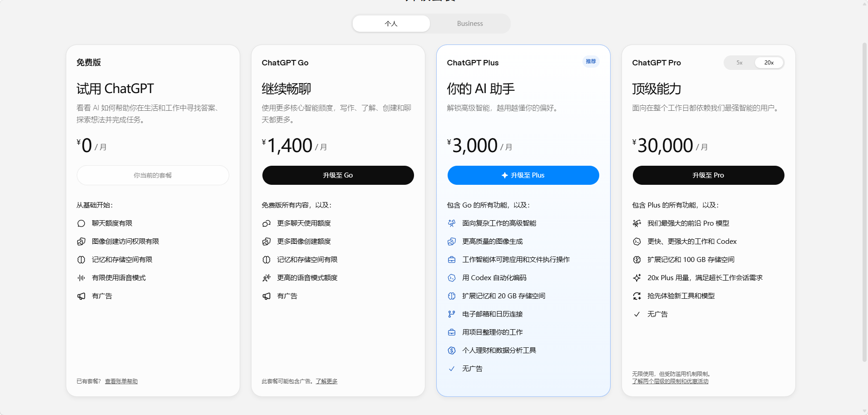Viewport: 868px width, 415px height.
Task: Click the 你的 AI 助手 heading
Action: pyautogui.click(x=481, y=89)
